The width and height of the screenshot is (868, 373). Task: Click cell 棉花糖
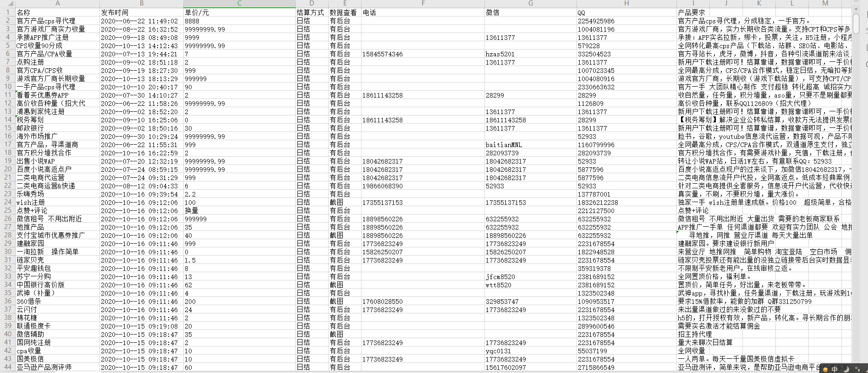click(57, 318)
